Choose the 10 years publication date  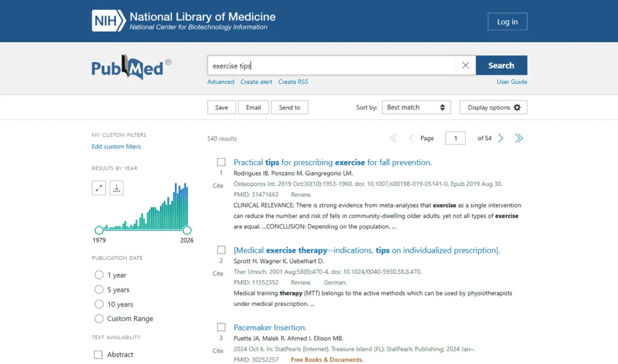pos(99,304)
